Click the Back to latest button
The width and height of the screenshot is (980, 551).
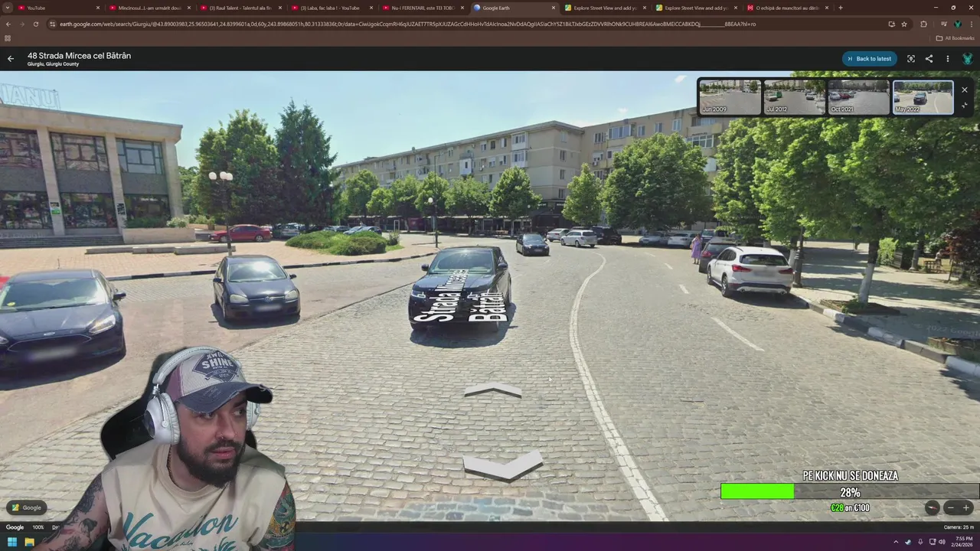[x=870, y=59]
